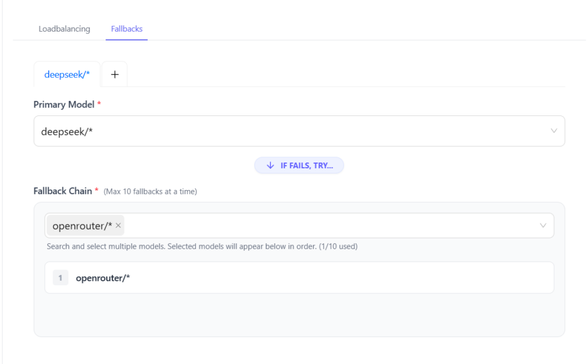
Task: Remove the openrouter/* tag with its X
Action: tap(118, 225)
